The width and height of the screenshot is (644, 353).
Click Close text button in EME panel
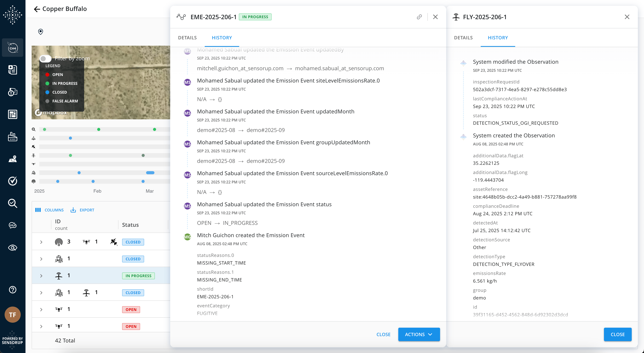click(x=384, y=335)
